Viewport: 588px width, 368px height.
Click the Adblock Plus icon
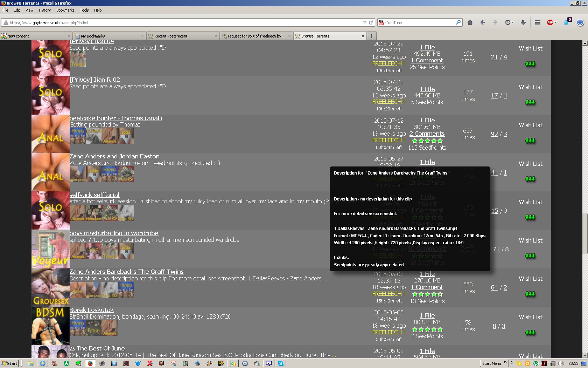point(550,22)
